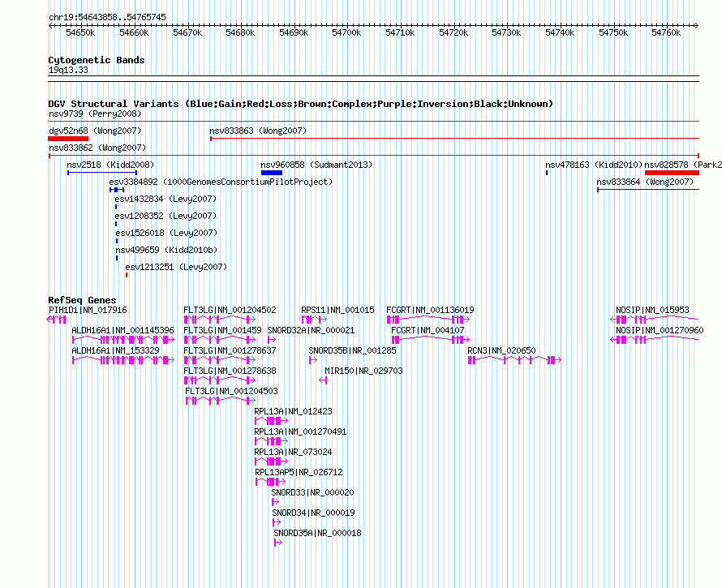
Task: Open esv1432834 (Levy2007) label
Action: pos(165,199)
